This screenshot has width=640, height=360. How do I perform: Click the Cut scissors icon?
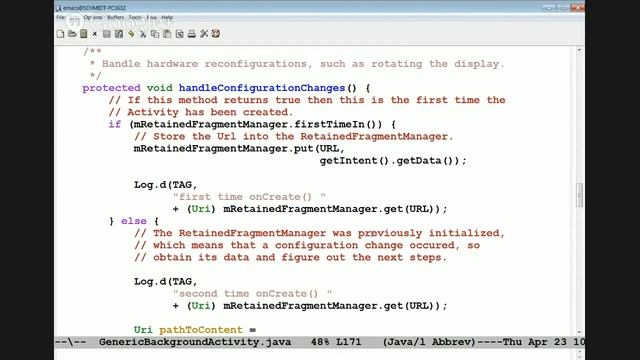[143, 34]
